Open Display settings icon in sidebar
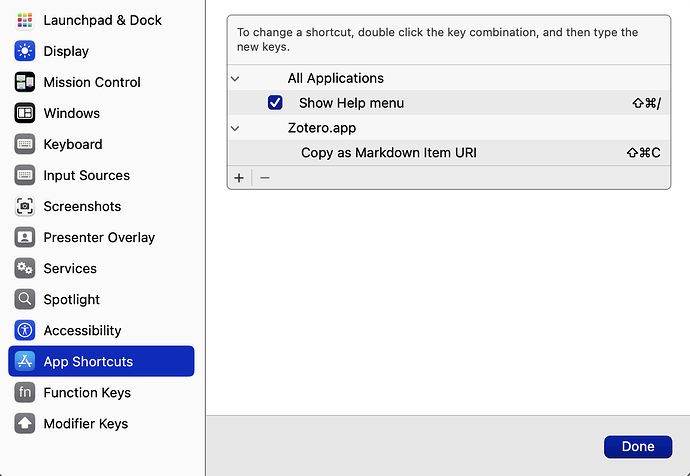The width and height of the screenshot is (690, 476). [25, 51]
